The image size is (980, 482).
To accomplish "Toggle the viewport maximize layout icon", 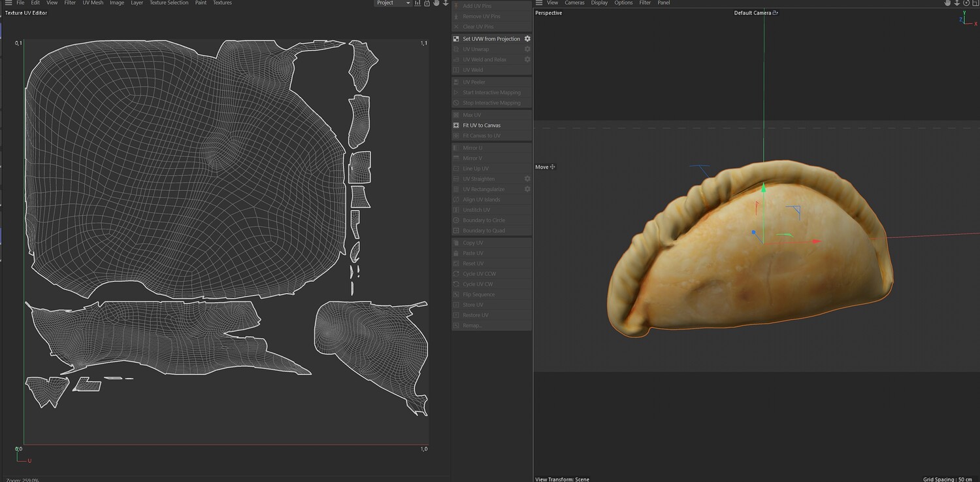I will pos(975,3).
